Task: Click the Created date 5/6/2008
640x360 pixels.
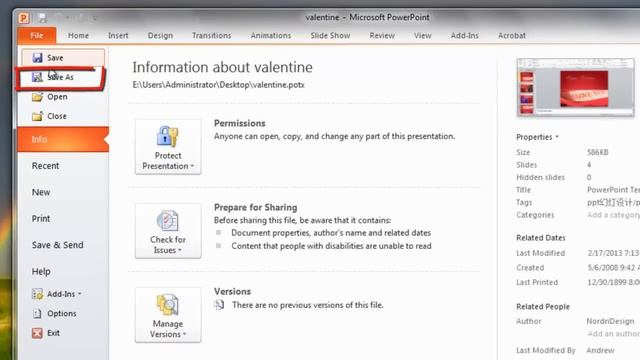Action: (613, 268)
